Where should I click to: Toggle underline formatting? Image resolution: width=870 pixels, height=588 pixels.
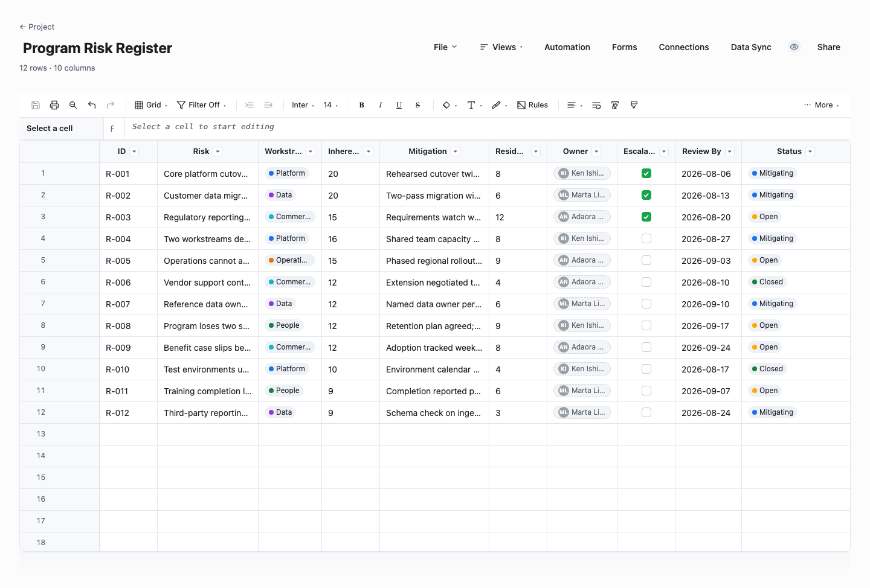coord(399,105)
